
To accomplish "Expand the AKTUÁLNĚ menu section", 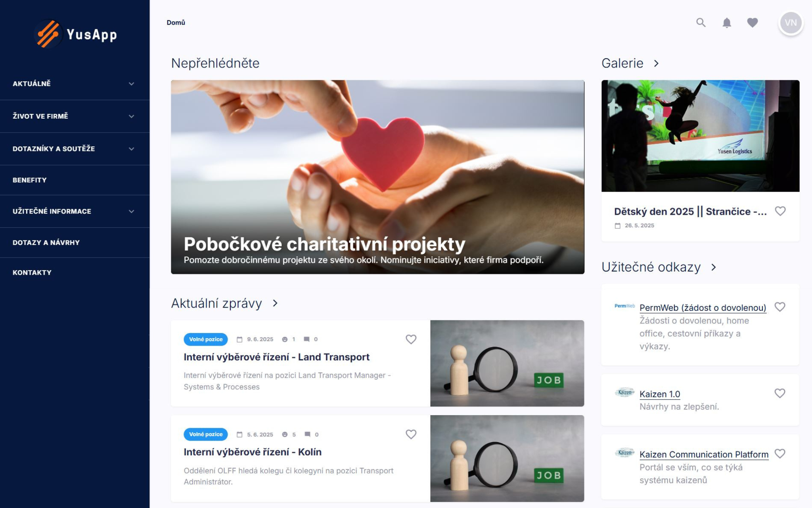I will 75,84.
